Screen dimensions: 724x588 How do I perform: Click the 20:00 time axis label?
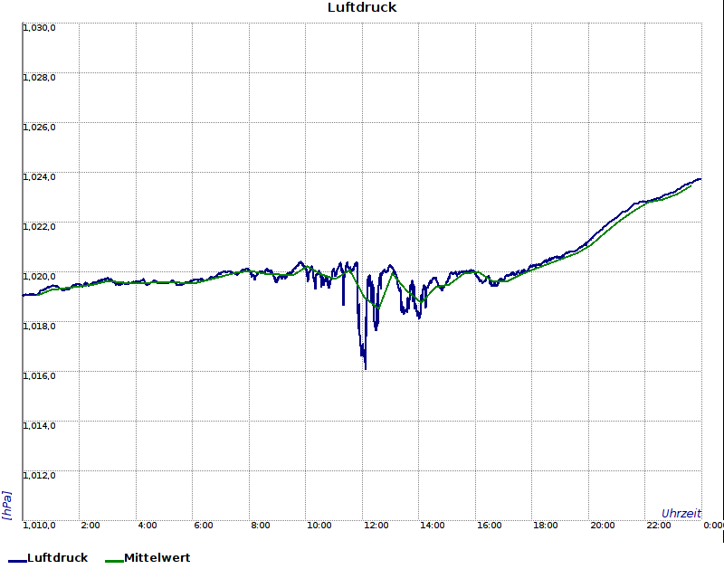(x=602, y=526)
